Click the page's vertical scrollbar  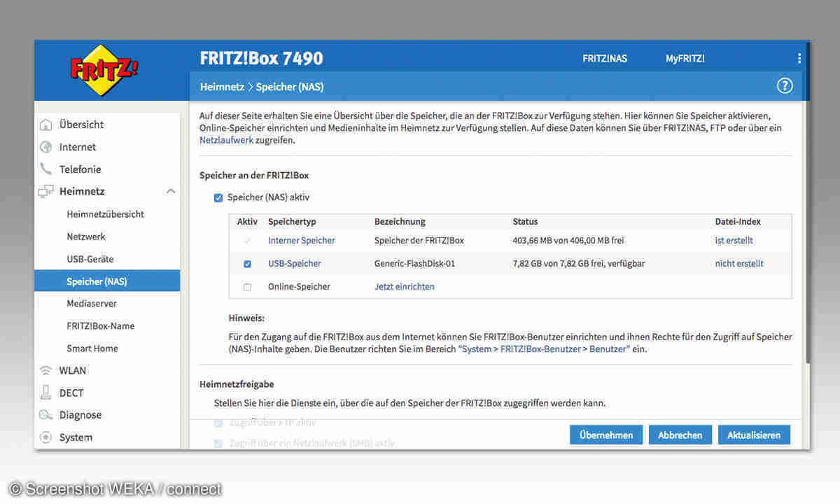pos(806,210)
